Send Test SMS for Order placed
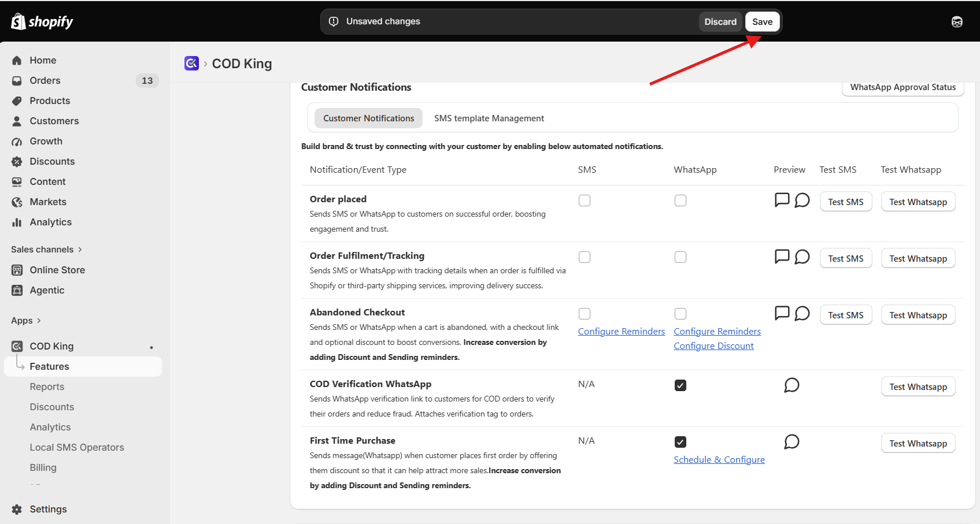This screenshot has width=980, height=524. (x=846, y=202)
